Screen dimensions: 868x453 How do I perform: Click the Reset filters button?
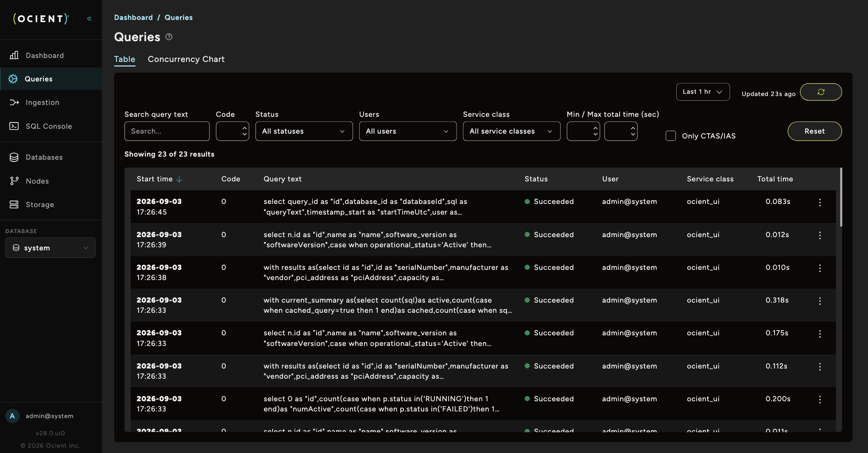click(814, 131)
